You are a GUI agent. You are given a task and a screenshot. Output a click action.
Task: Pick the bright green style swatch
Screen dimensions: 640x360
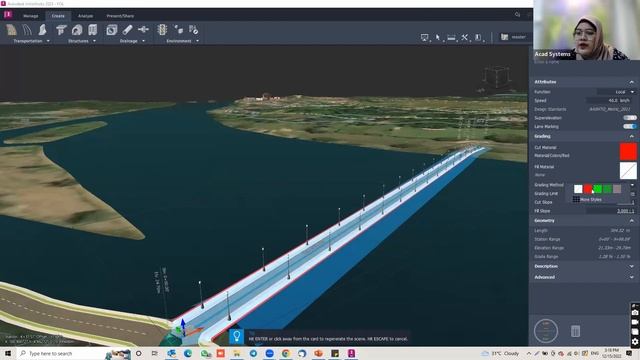[x=598, y=189]
